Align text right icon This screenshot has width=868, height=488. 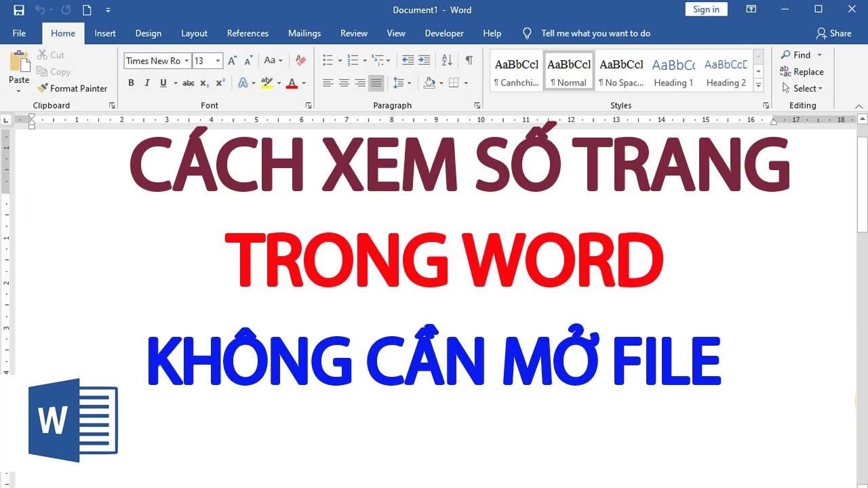[361, 83]
